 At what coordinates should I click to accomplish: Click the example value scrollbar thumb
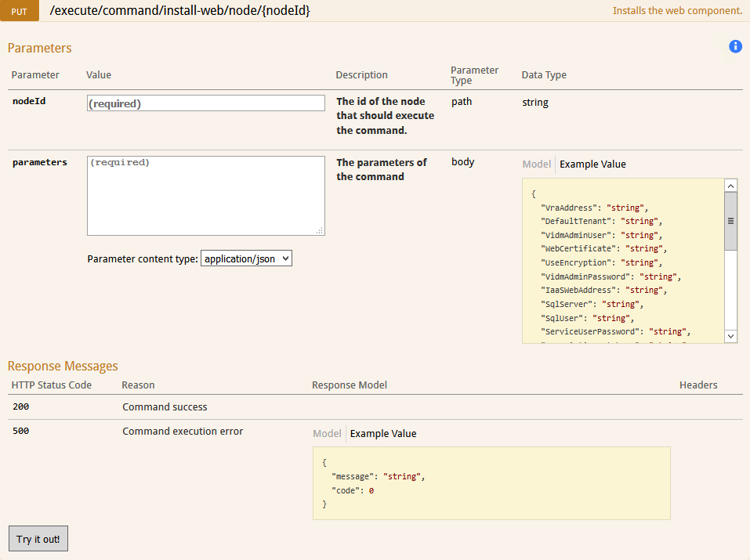[x=730, y=221]
